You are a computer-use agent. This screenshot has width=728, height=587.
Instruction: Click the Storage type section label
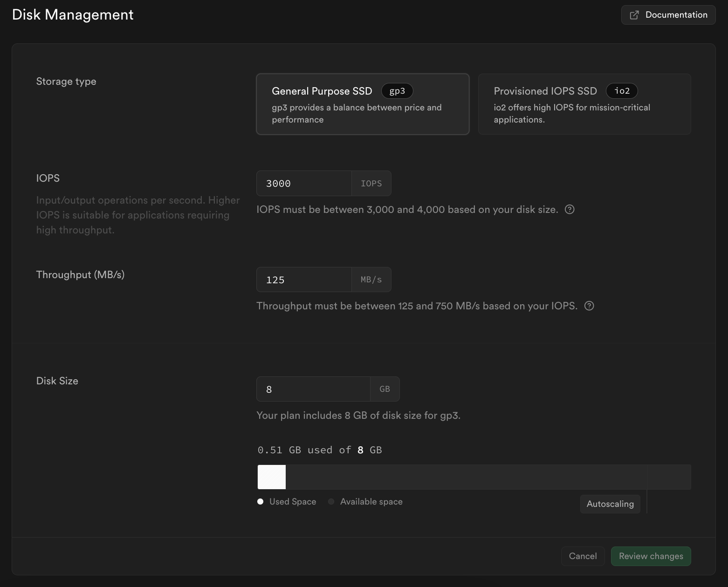point(66,82)
